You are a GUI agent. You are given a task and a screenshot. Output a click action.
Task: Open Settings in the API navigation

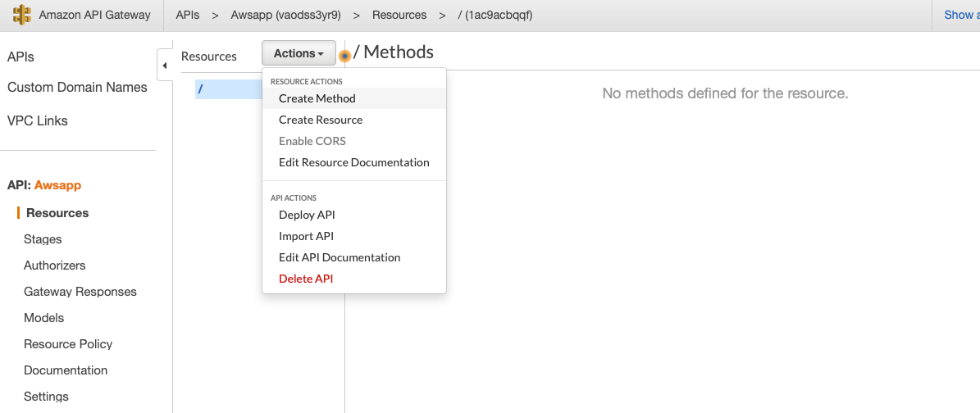(46, 397)
